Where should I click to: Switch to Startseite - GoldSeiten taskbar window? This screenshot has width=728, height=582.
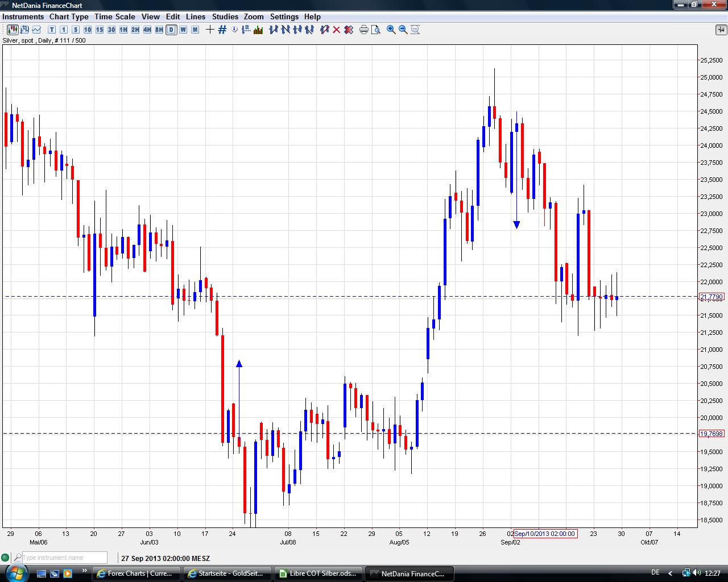coord(227,573)
